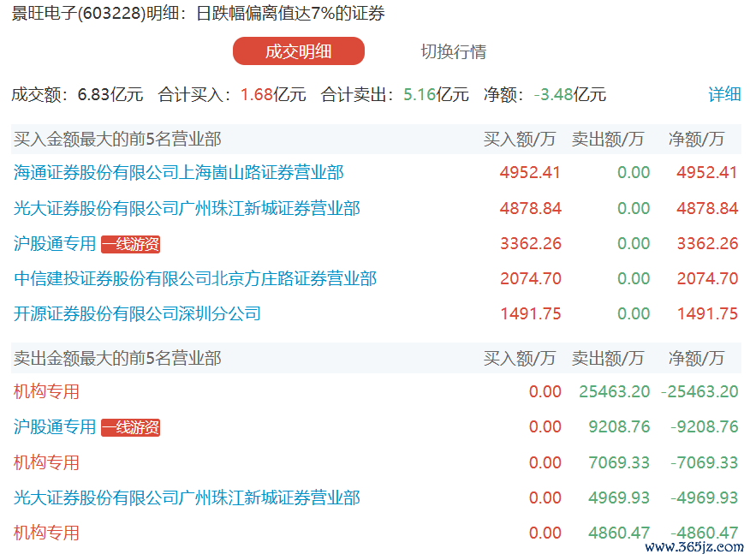Click 机构专用 row selling 4860.47

point(46,533)
